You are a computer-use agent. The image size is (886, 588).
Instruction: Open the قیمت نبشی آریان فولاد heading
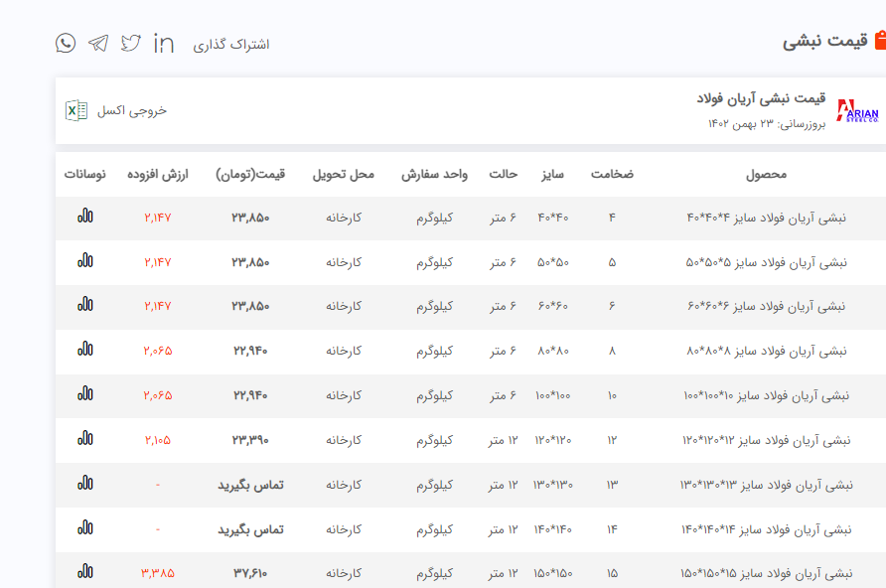761,98
